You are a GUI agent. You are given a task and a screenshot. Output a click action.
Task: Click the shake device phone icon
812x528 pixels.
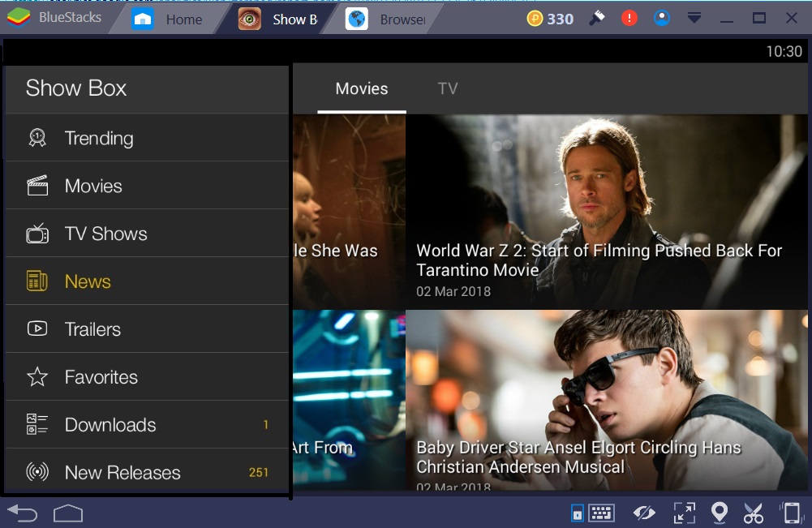point(791,513)
